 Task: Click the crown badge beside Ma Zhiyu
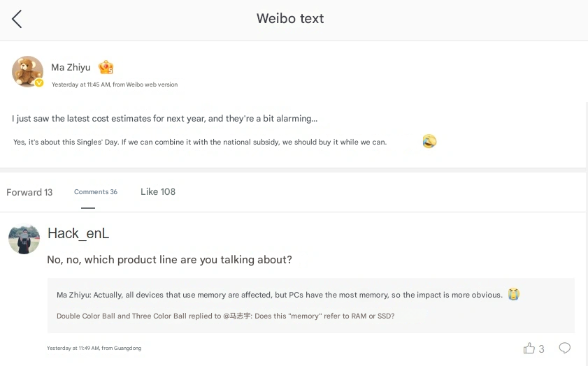(x=106, y=68)
